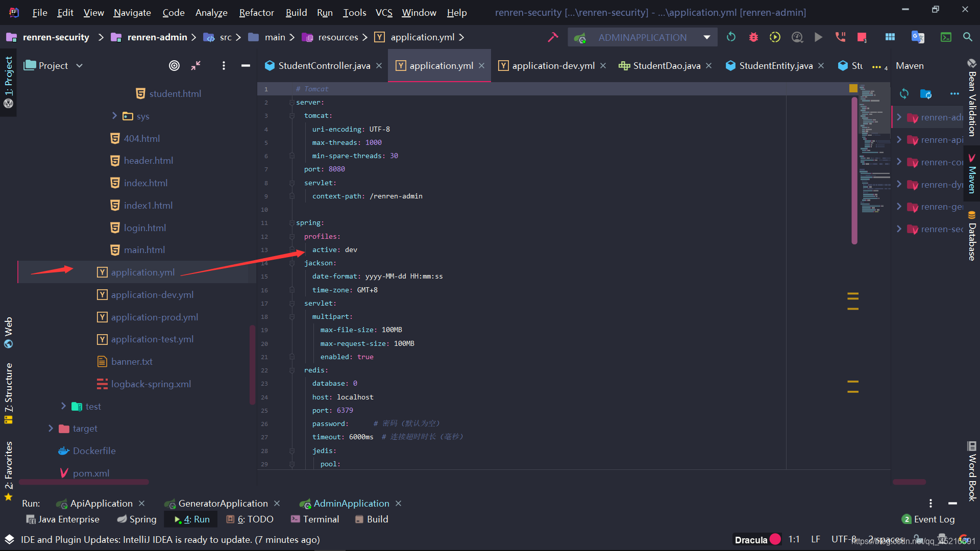Viewport: 980px width, 551px height.
Task: Toggle the Structure tool window
Action: tap(8, 393)
